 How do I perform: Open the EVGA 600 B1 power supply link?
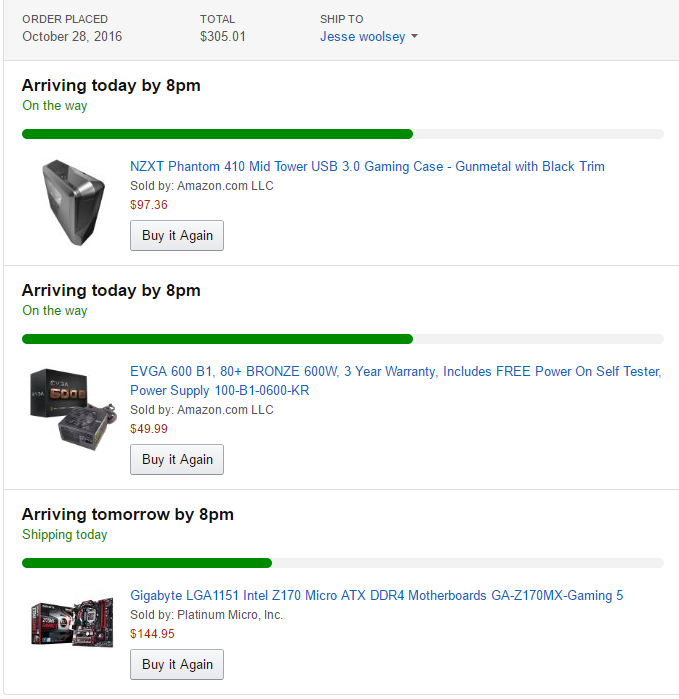tap(395, 381)
